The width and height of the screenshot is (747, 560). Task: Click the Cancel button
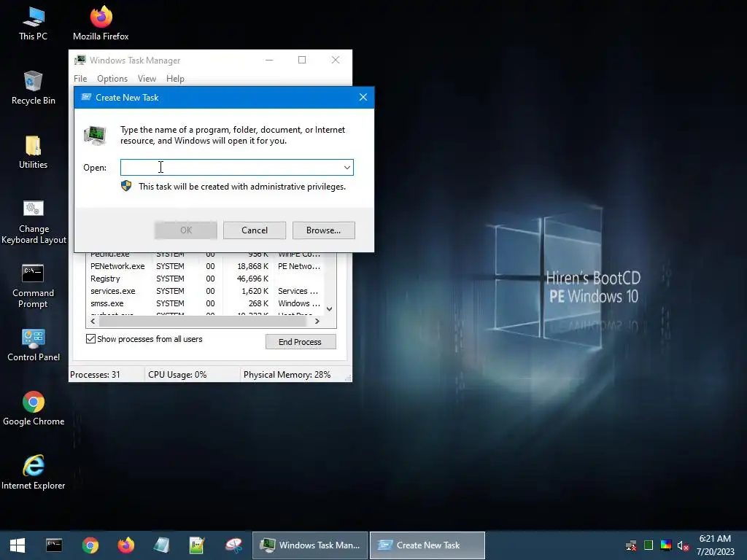(x=255, y=230)
